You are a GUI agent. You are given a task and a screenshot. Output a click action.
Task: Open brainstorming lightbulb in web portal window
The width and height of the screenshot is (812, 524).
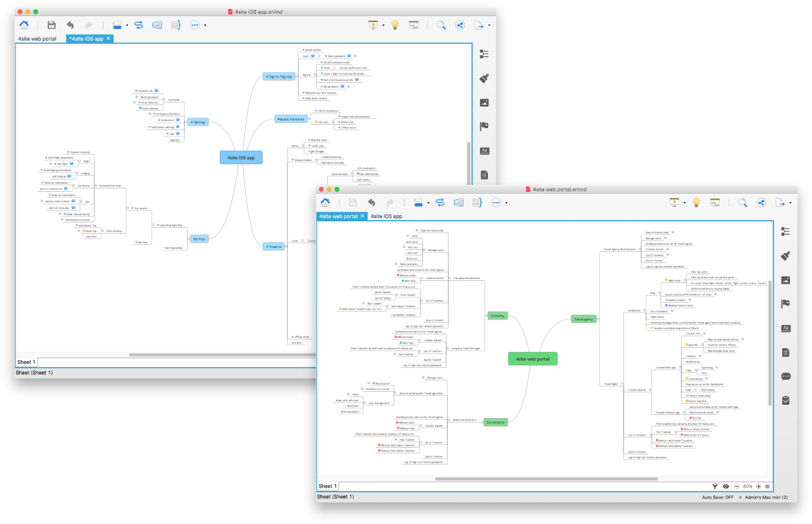[x=695, y=202]
